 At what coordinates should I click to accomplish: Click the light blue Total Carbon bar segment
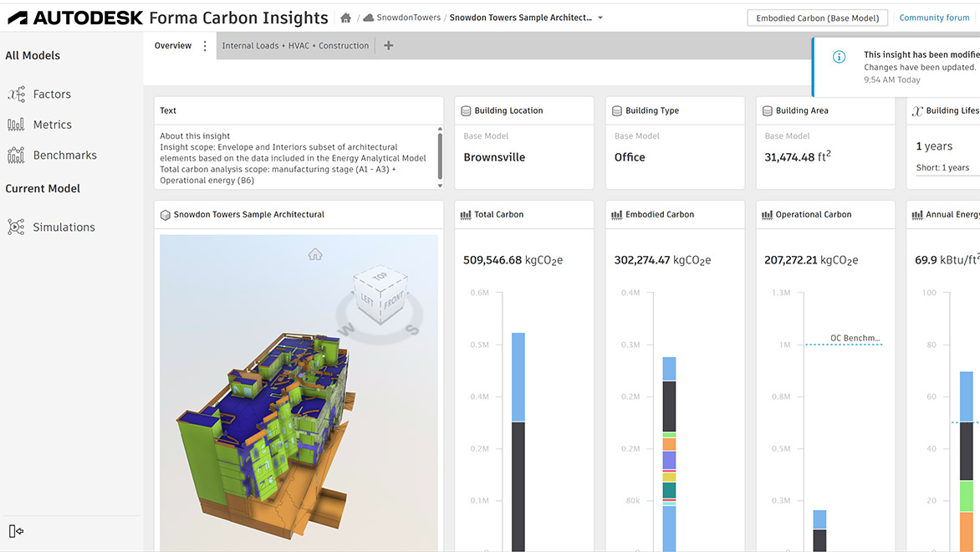click(518, 377)
